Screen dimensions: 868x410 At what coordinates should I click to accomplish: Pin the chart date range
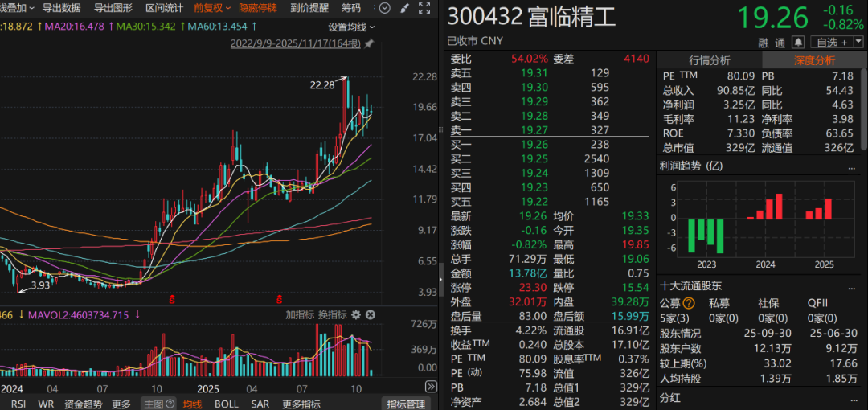point(369,43)
